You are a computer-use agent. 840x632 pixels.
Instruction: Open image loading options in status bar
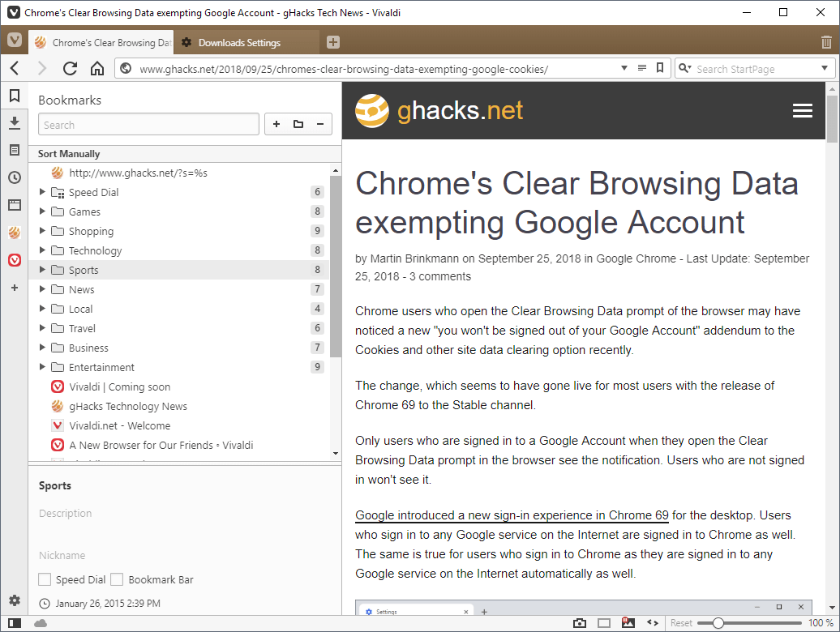coord(628,622)
